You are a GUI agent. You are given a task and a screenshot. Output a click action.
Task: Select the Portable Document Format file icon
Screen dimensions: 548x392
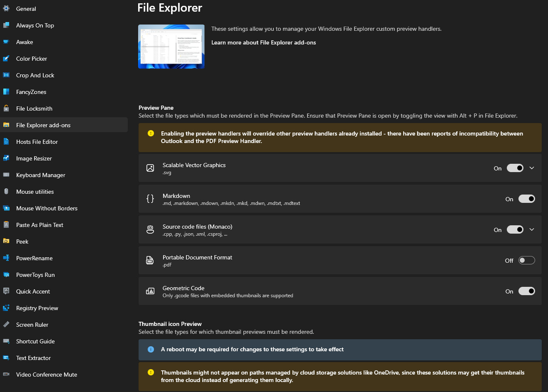150,260
